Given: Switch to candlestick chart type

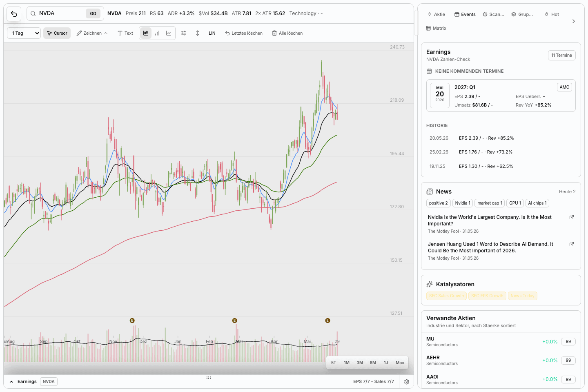Looking at the screenshot, I should (x=146, y=33).
